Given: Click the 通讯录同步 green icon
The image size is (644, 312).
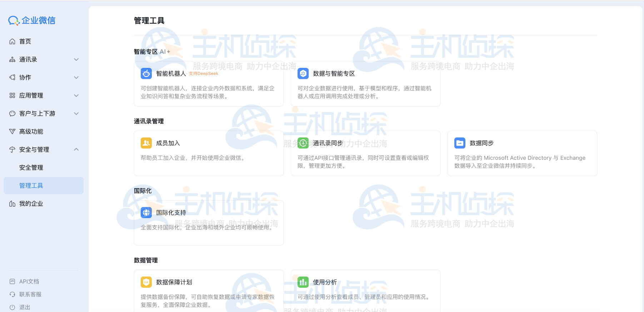Looking at the screenshot, I should (x=303, y=143).
